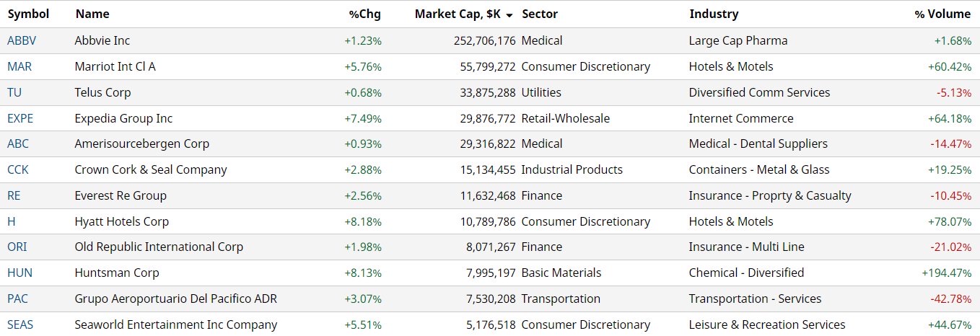Open the CCK symbol link

[18, 169]
